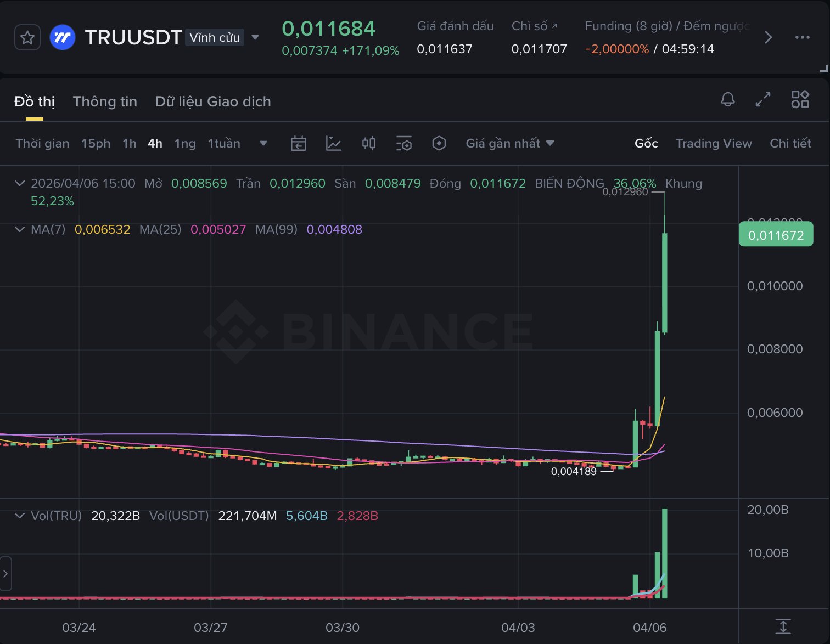Switch to the Dữ liệu Giao dịch tab
This screenshot has width=830, height=644.
pyautogui.click(x=213, y=101)
